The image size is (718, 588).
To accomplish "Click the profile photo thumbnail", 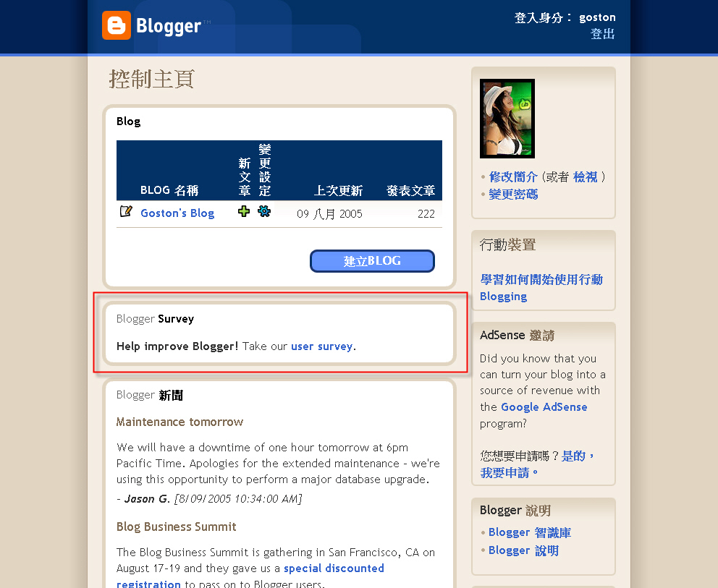I will coord(507,119).
